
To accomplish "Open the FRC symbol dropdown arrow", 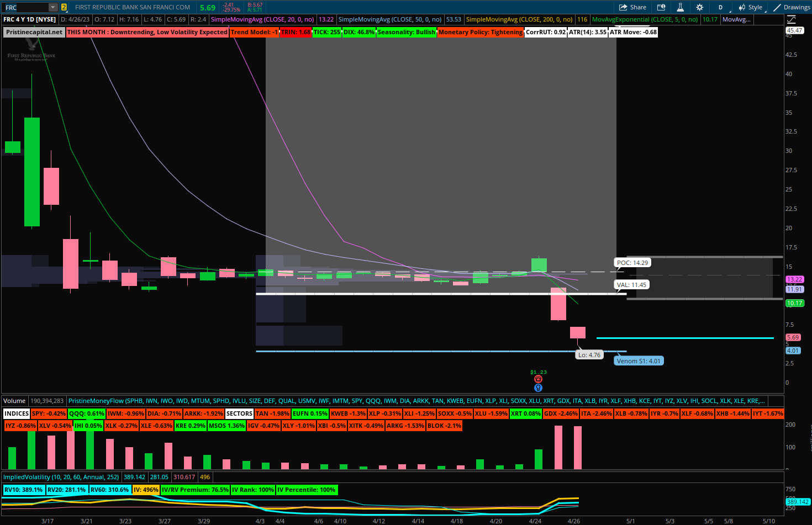I will (x=53, y=7).
